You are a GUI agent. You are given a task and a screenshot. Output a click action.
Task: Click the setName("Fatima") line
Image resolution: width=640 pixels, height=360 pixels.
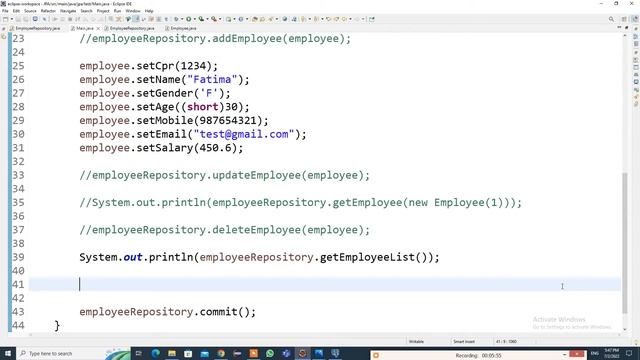click(x=164, y=80)
